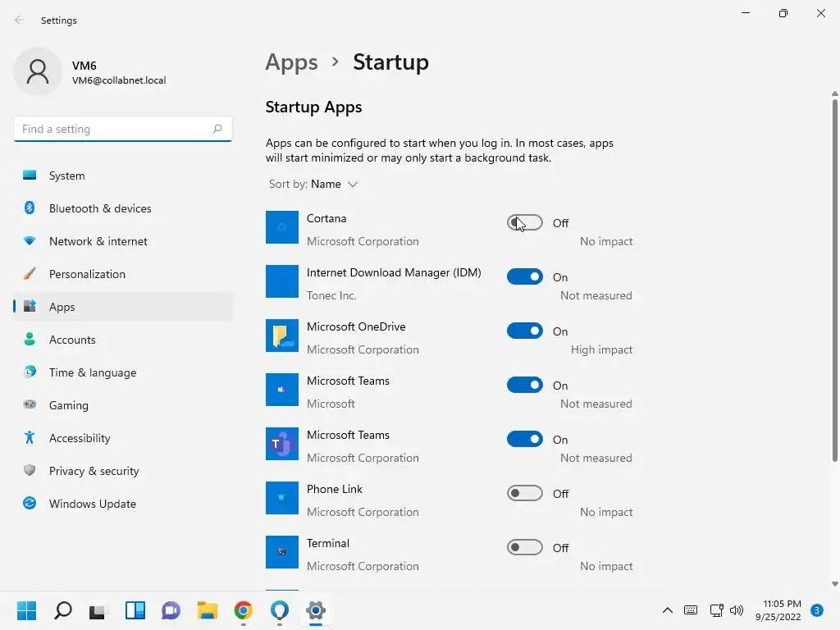Enable Phone Link startup toggle
Image resolution: width=840 pixels, height=630 pixels.
pos(524,493)
